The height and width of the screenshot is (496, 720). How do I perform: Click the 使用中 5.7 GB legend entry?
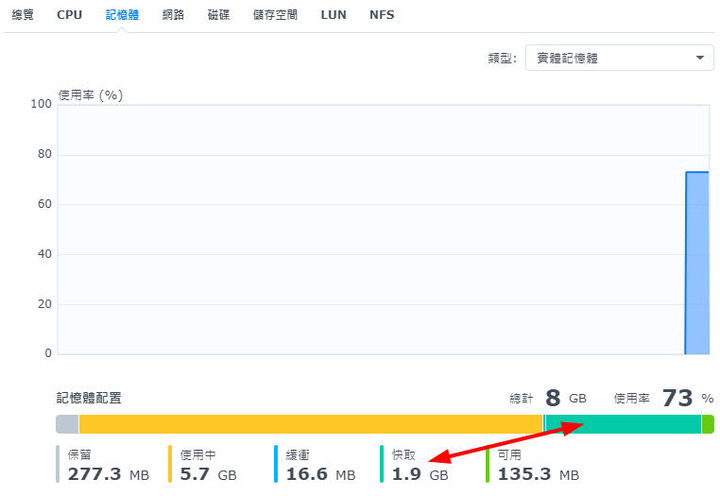[202, 464]
